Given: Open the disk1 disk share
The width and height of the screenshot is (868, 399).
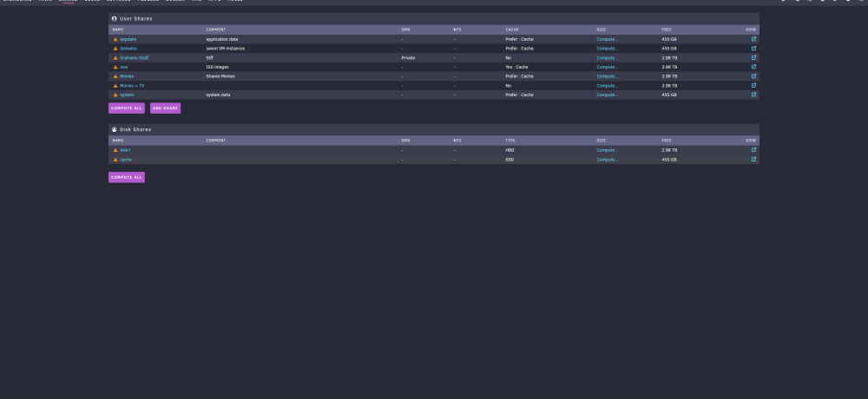Looking at the screenshot, I should (125, 150).
